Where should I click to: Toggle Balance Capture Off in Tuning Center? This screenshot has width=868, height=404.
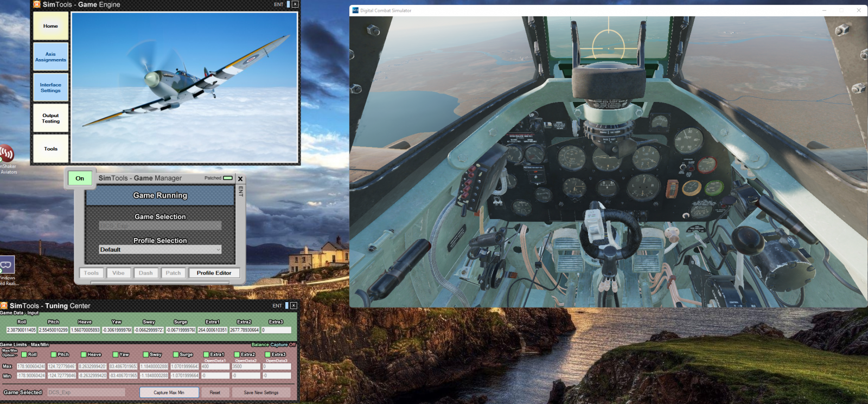point(273,344)
